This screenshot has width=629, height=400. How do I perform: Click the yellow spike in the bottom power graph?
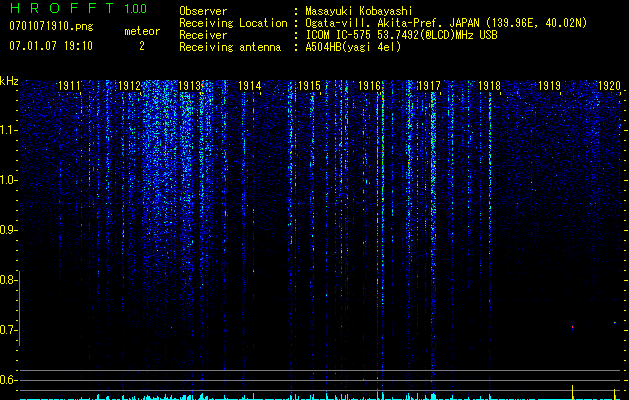pos(572,392)
